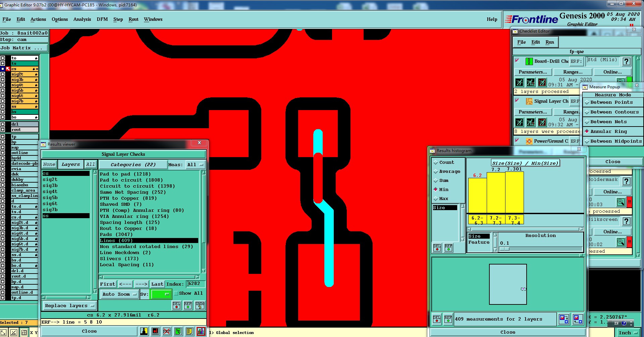The image size is (644, 337).
Task: Open DFM menu
Action: pyautogui.click(x=102, y=19)
